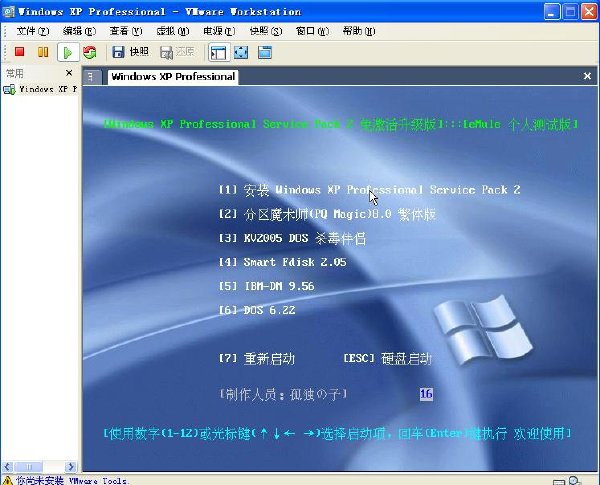This screenshot has height=485, width=600.
Task: Choose [ESC] 硬盘启动 option
Action: click(387, 359)
